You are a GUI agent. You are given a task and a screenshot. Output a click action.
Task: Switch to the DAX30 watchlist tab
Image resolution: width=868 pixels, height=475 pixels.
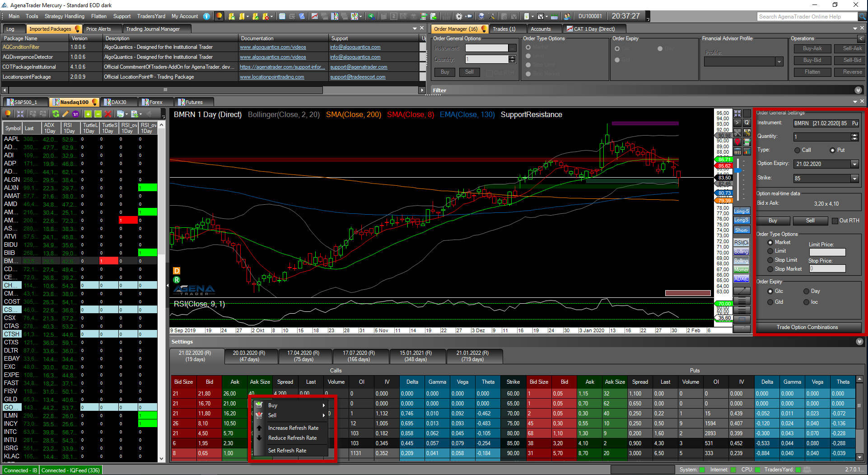click(x=119, y=102)
